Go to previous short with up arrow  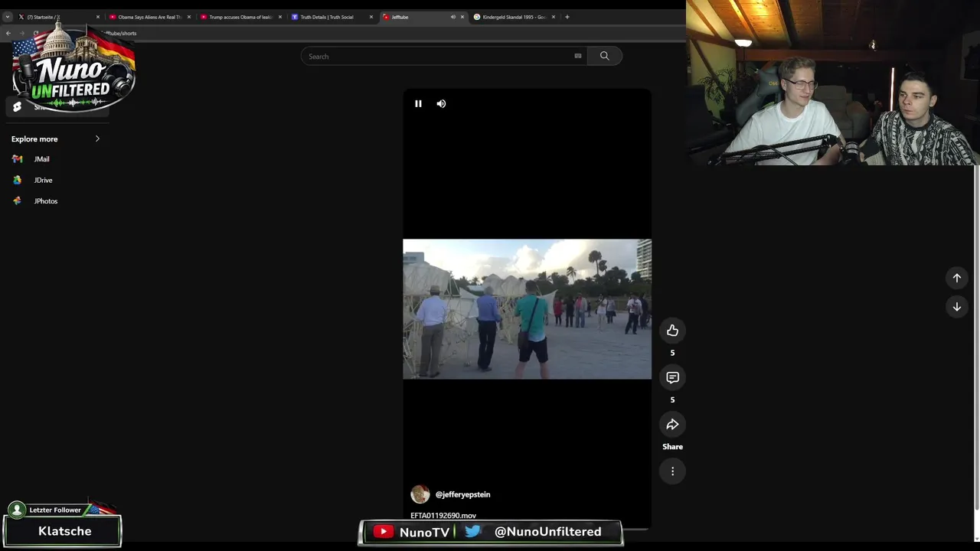point(956,278)
